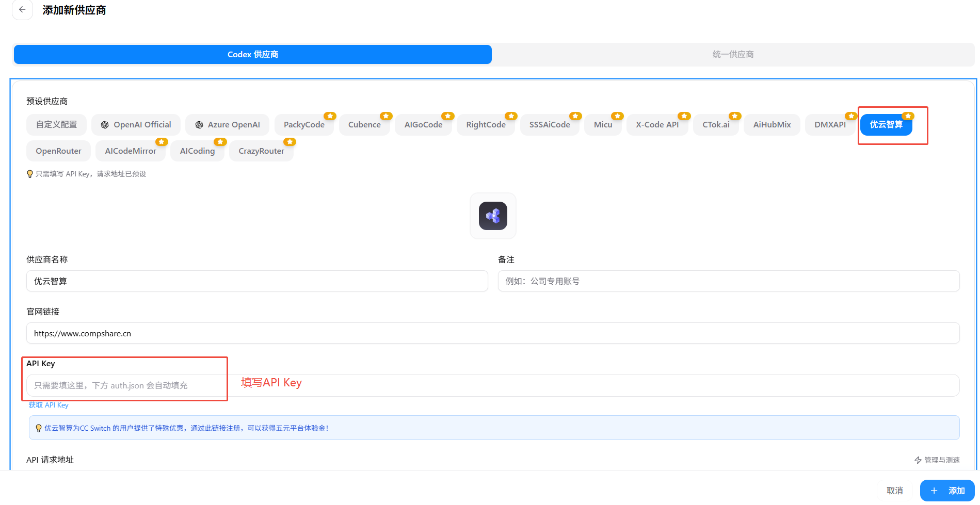
Task: Click the 供应商名称 text field
Action: click(256, 282)
